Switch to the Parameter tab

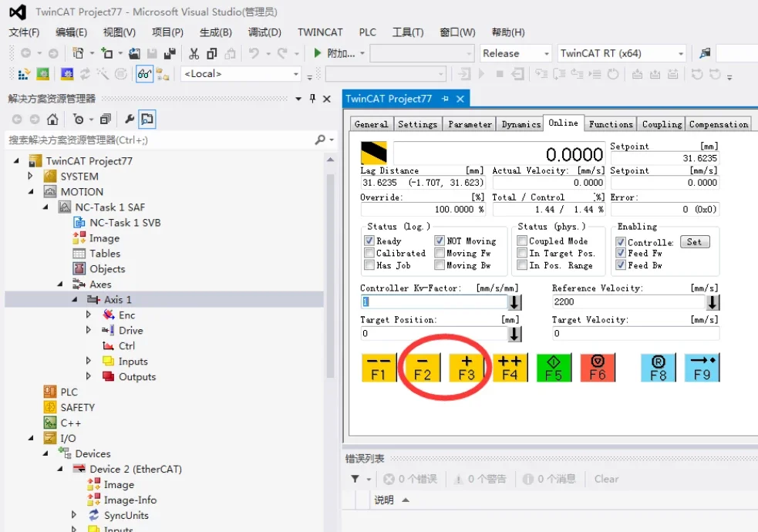point(470,124)
